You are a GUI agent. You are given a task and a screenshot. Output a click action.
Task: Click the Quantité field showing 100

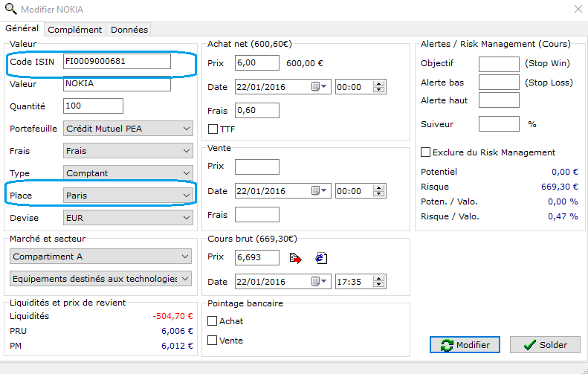click(93, 106)
